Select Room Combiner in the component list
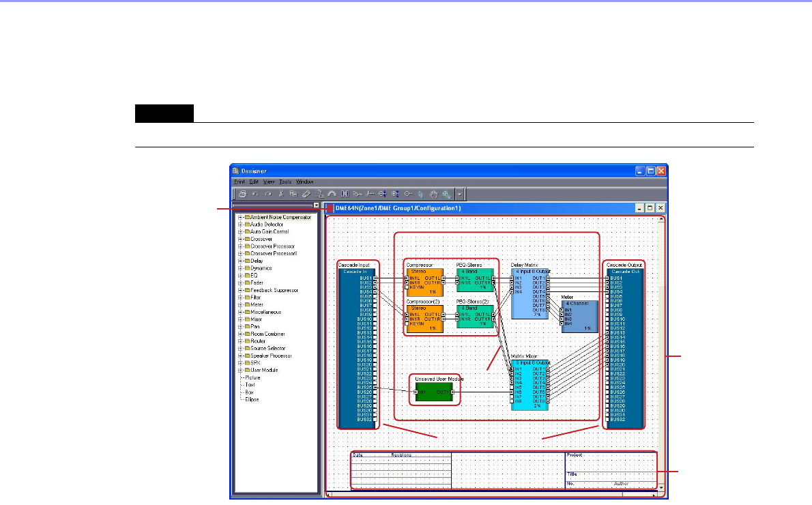This screenshot has width=812, height=505. click(x=268, y=334)
